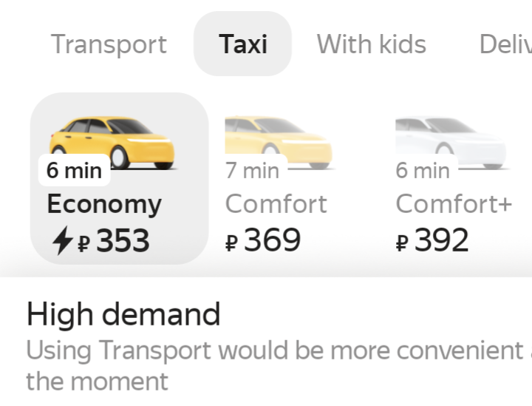Open the With kids tab

pyautogui.click(x=371, y=44)
